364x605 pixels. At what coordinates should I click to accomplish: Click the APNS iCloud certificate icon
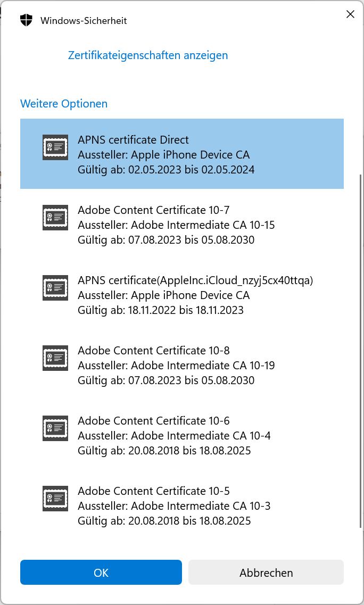coord(55,288)
